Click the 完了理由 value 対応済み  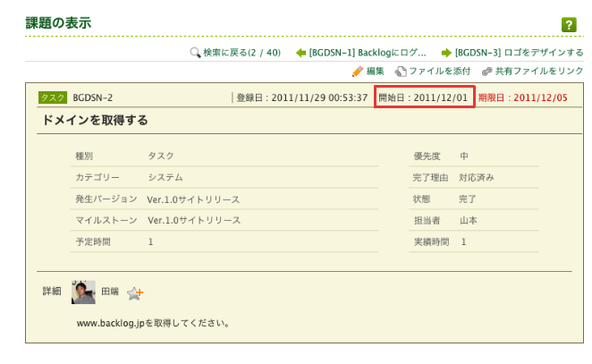click(477, 177)
